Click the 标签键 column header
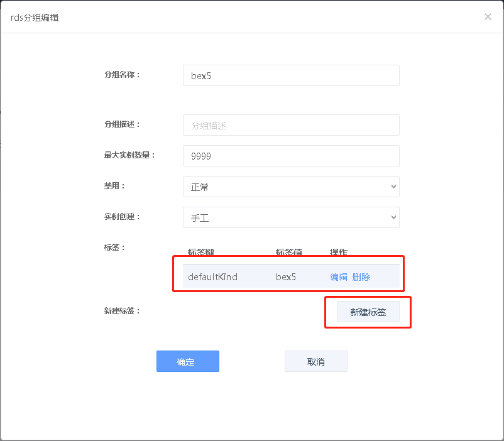This screenshot has height=441, width=504. pos(201,253)
